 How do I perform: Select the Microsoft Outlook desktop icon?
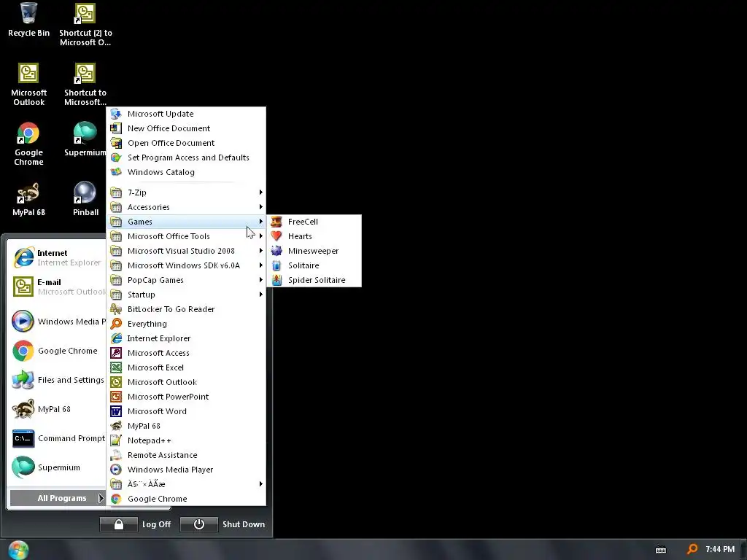click(28, 85)
